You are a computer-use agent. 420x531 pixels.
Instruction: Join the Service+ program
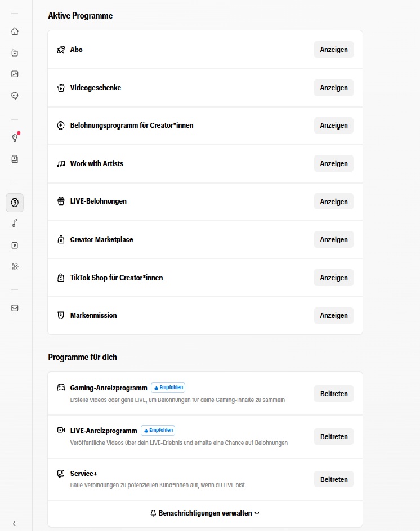[334, 479]
